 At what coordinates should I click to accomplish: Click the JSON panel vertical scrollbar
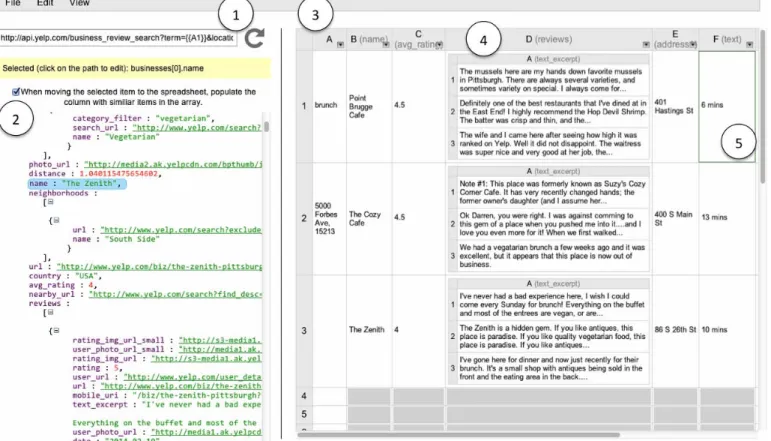[x=267, y=127]
